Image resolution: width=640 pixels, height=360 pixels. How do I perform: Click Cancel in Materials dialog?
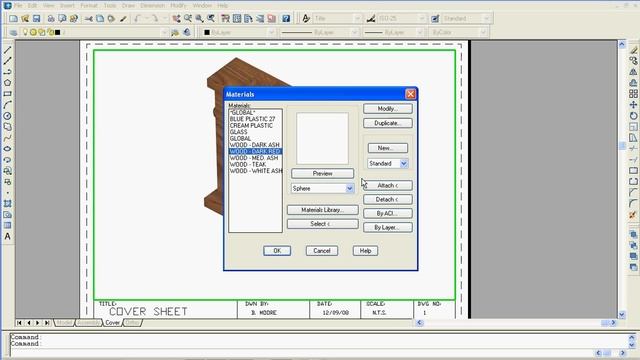(x=322, y=251)
